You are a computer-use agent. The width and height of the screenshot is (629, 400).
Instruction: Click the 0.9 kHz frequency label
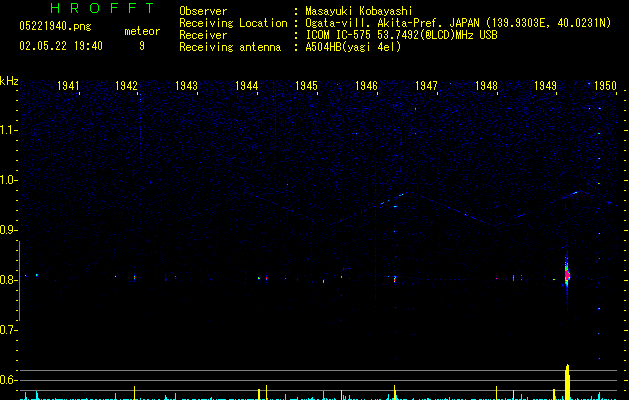click(8, 230)
